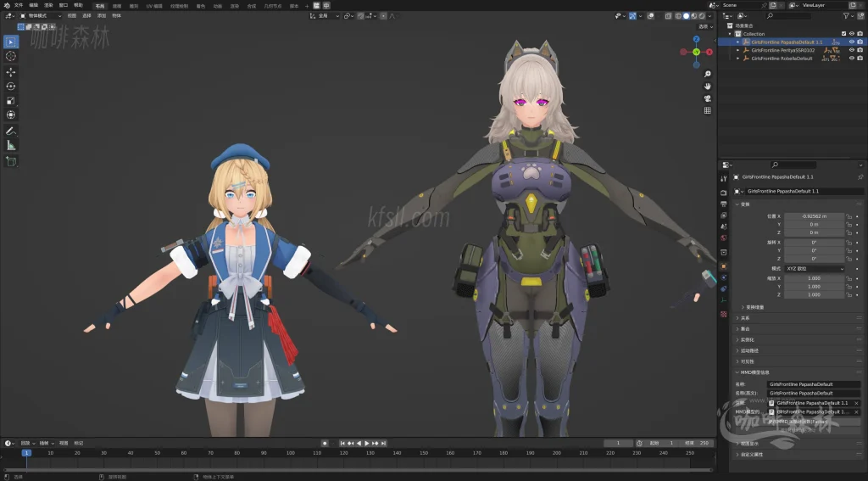Select the combined Transform tool
This screenshot has width=868, height=481.
(x=10, y=115)
